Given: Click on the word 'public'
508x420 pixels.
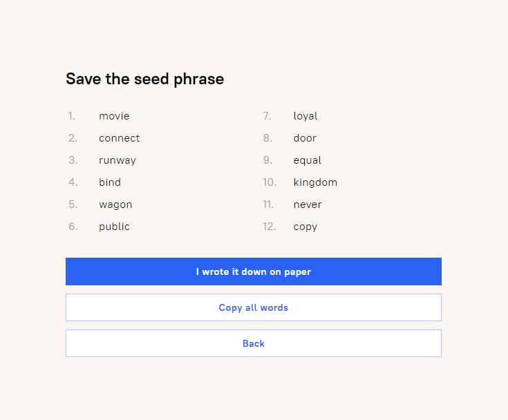Looking at the screenshot, I should coord(114,227).
